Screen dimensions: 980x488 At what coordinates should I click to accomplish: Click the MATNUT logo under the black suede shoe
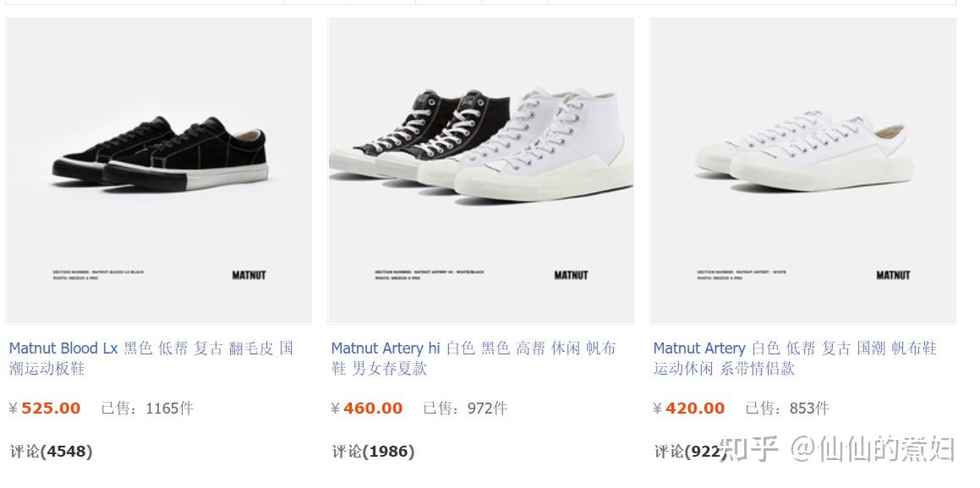249,275
